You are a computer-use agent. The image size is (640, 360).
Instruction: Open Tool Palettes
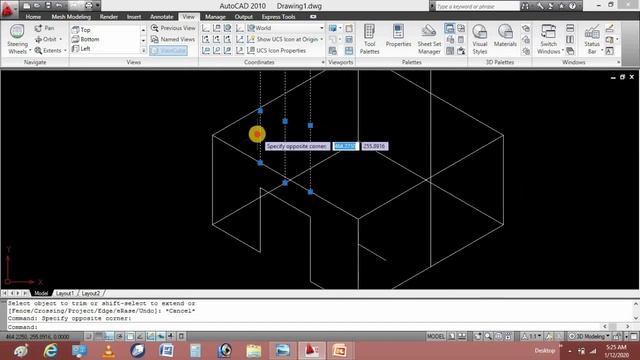coord(369,39)
